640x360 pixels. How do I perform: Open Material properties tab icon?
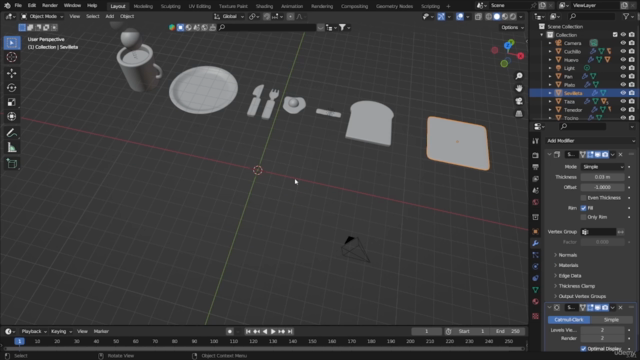point(536,301)
